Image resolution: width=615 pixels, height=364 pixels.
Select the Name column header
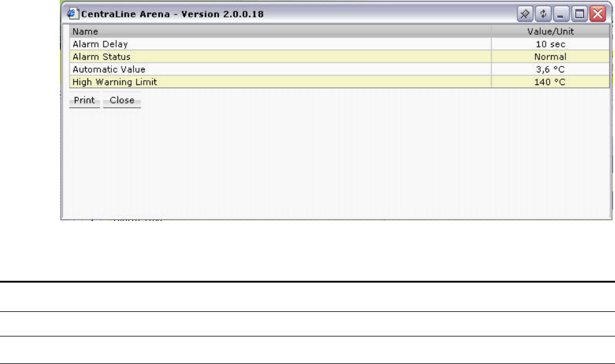pyautogui.click(x=280, y=31)
